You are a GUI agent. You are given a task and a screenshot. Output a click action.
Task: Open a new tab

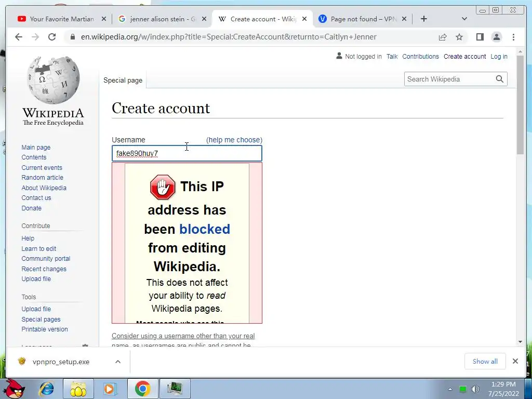click(x=424, y=19)
